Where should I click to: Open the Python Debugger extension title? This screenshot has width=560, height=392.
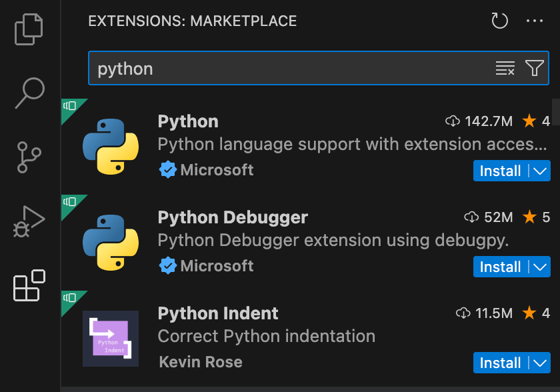233,218
